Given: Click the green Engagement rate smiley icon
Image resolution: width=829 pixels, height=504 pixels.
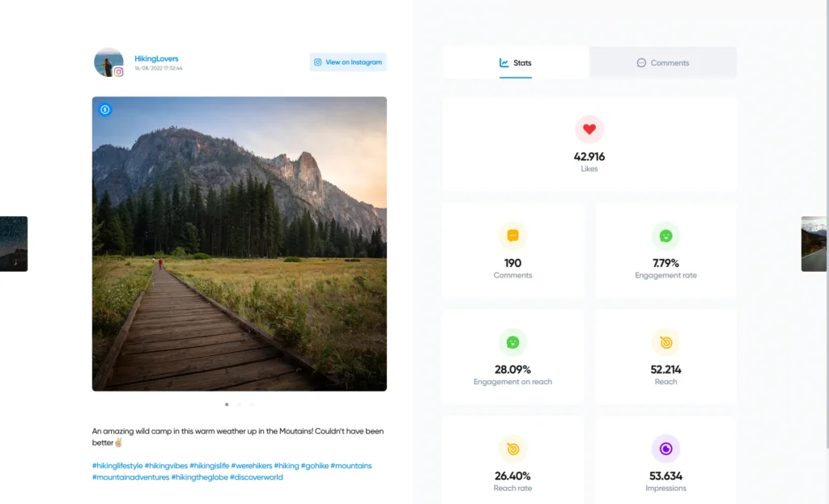Looking at the screenshot, I should coord(665,236).
